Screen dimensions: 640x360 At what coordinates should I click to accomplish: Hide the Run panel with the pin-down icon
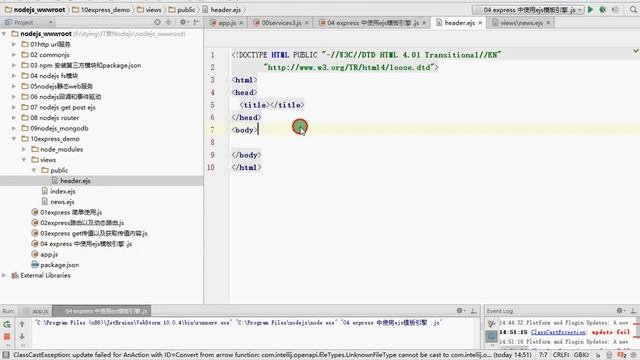coord(473,311)
